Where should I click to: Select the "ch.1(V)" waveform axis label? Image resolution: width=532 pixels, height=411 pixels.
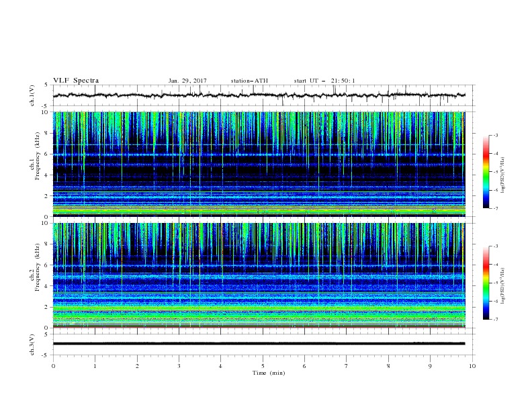pyautogui.click(x=32, y=95)
